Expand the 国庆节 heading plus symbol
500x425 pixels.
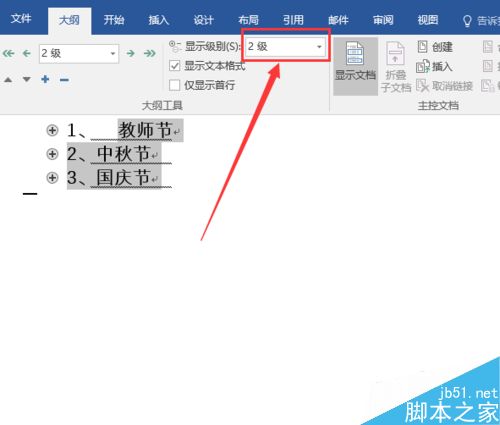click(x=52, y=178)
